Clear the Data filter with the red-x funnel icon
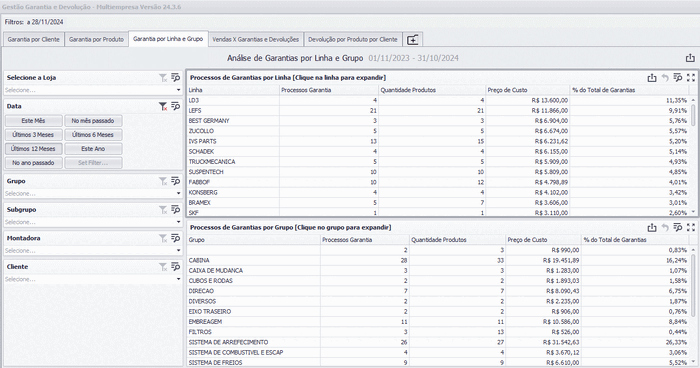The height and width of the screenshot is (368, 700). [x=163, y=106]
